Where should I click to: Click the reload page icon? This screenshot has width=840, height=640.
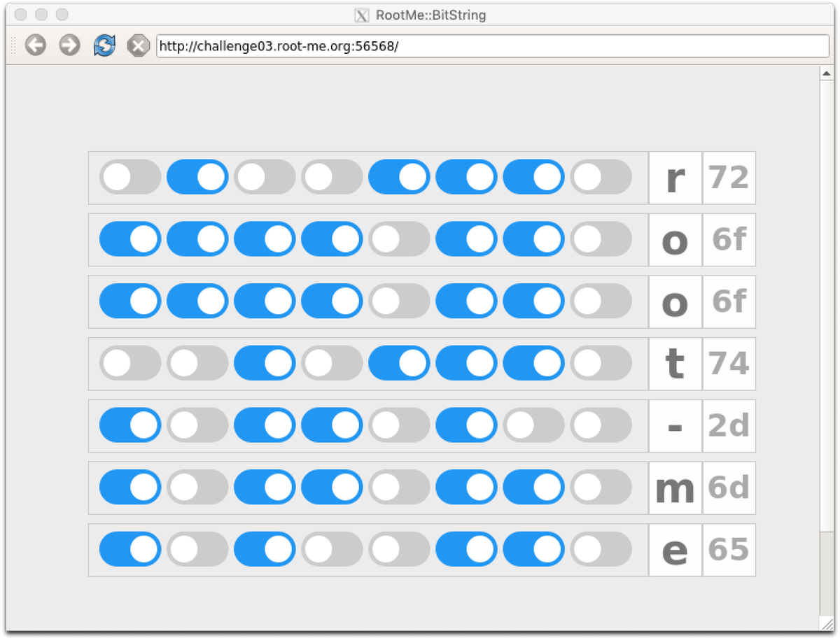(x=103, y=45)
